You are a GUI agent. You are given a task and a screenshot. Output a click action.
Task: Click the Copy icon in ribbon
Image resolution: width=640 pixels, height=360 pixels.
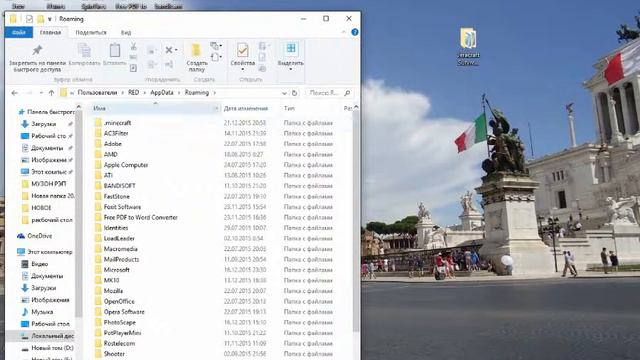[84, 51]
